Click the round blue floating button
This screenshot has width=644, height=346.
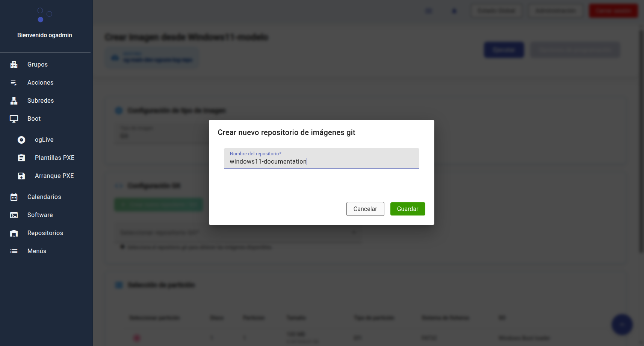(x=622, y=324)
